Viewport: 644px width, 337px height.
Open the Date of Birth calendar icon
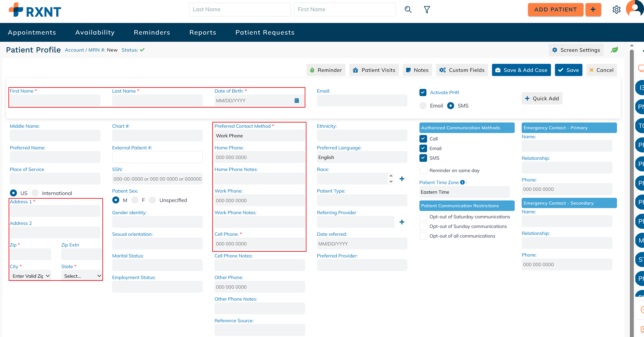pos(297,101)
